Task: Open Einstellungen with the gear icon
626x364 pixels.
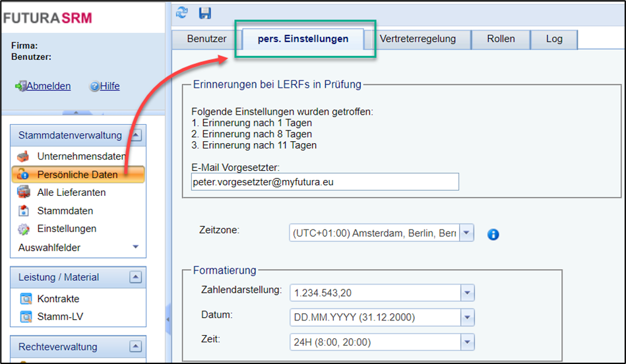Action: 67,229
